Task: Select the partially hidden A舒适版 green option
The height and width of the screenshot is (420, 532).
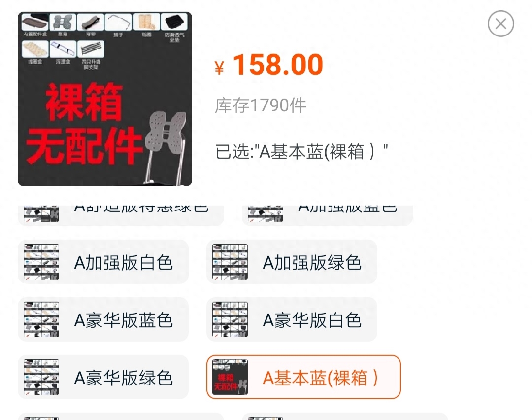Action: 121,215
